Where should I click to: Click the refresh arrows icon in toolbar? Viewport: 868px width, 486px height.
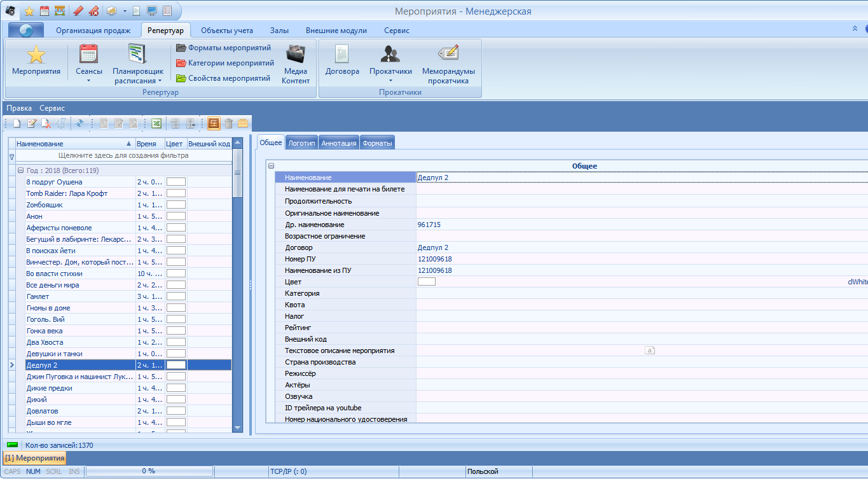click(x=80, y=123)
